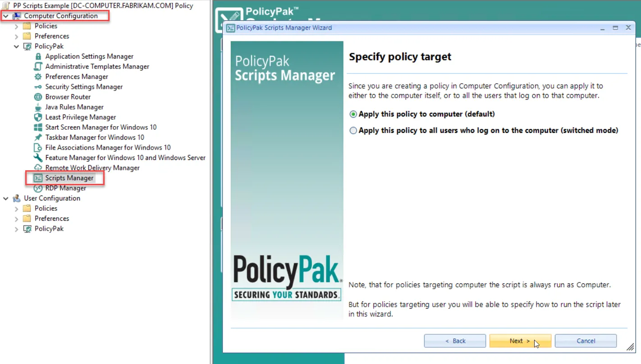The image size is (641, 364).
Task: Click the Security Settings Manager key icon
Action: coord(38,86)
